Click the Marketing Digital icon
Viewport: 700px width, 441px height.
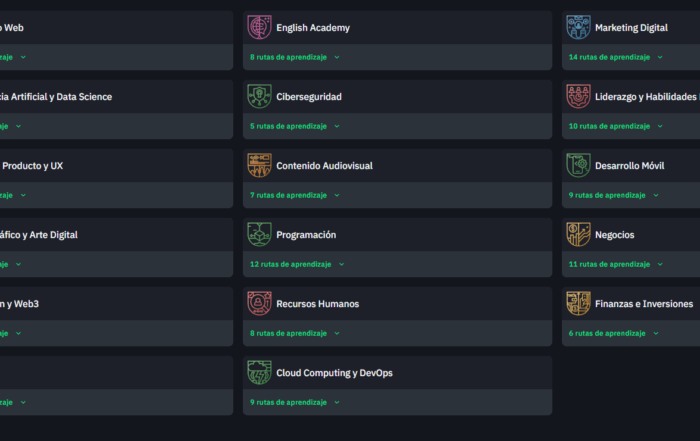coord(578,28)
